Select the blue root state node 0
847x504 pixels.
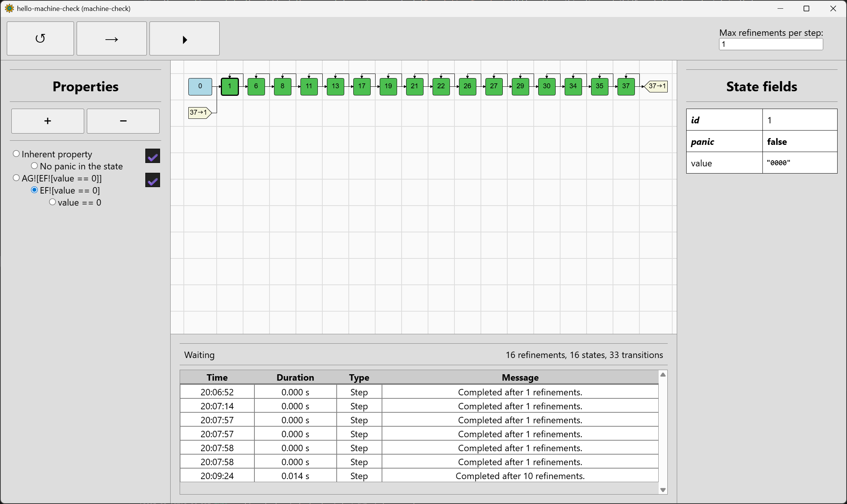coord(200,86)
